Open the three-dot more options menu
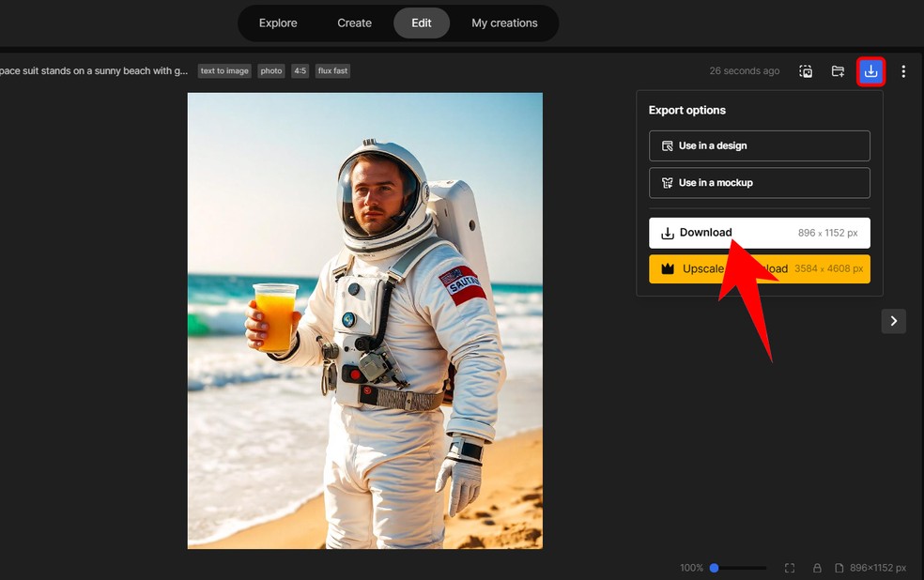Image resolution: width=924 pixels, height=580 pixels. pyautogui.click(x=903, y=71)
